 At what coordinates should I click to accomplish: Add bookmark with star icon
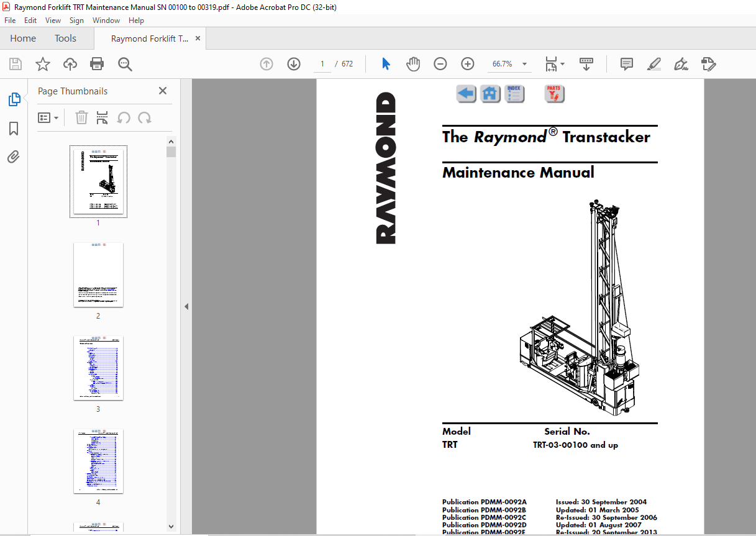coord(43,64)
